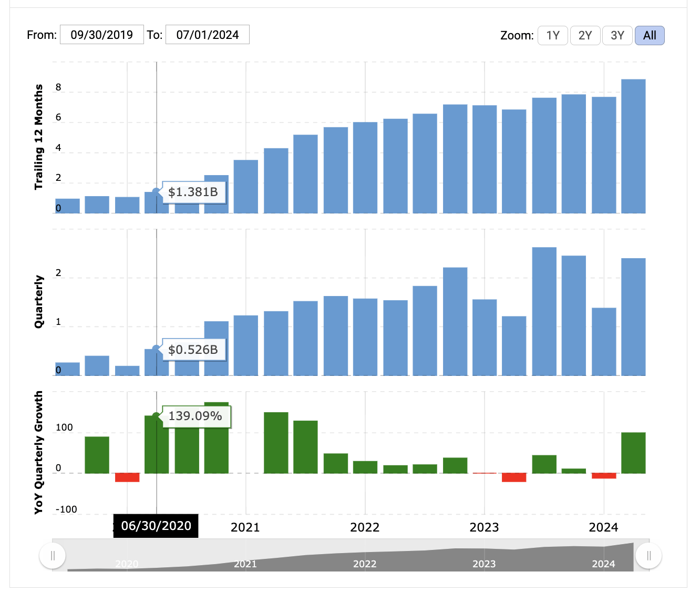
Task: Click the YoY Quarterly Growth axis title
Action: tap(39, 453)
